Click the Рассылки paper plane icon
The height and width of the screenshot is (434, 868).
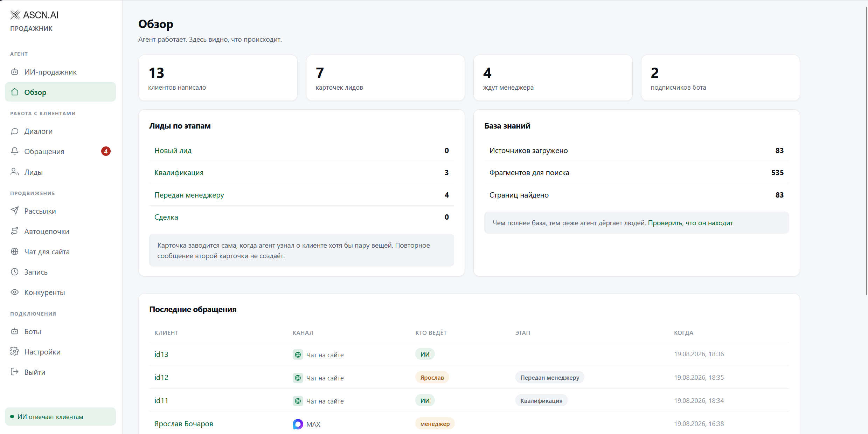point(14,211)
